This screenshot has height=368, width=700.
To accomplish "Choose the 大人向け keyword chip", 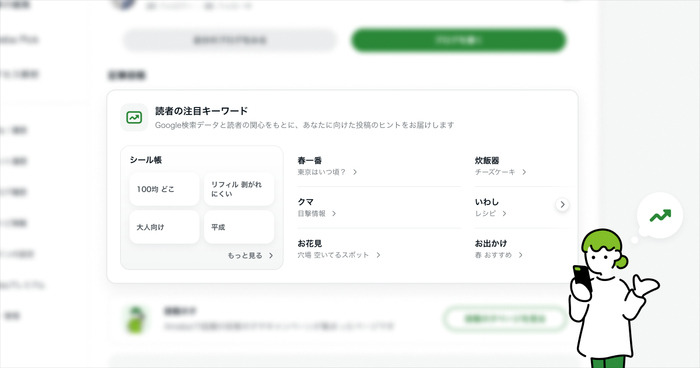I will (x=164, y=227).
